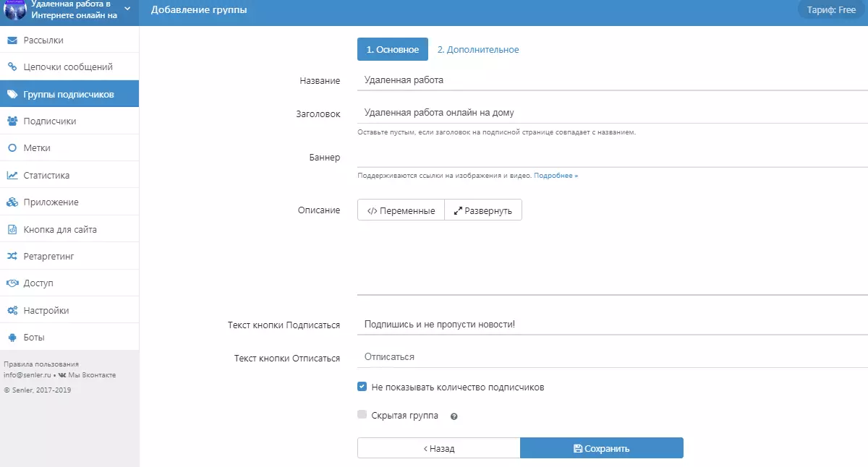Click the chart icon beside Статистика
This screenshot has width=868, height=467.
point(12,175)
